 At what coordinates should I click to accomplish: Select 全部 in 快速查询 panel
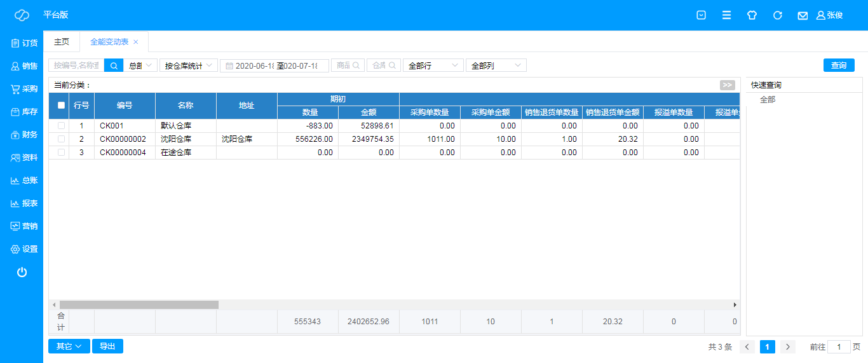click(768, 100)
